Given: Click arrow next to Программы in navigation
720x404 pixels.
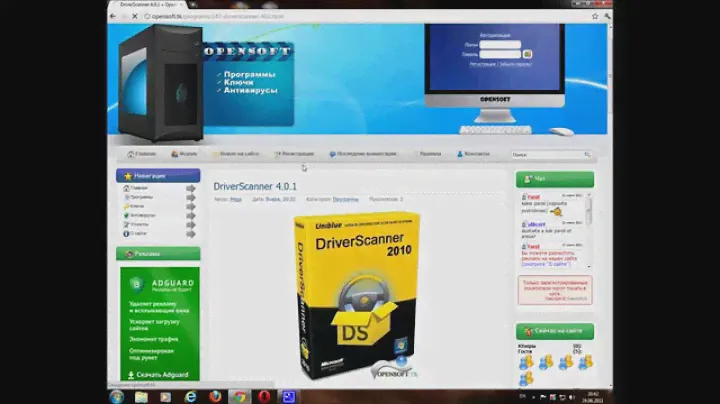Looking at the screenshot, I should click(191, 197).
